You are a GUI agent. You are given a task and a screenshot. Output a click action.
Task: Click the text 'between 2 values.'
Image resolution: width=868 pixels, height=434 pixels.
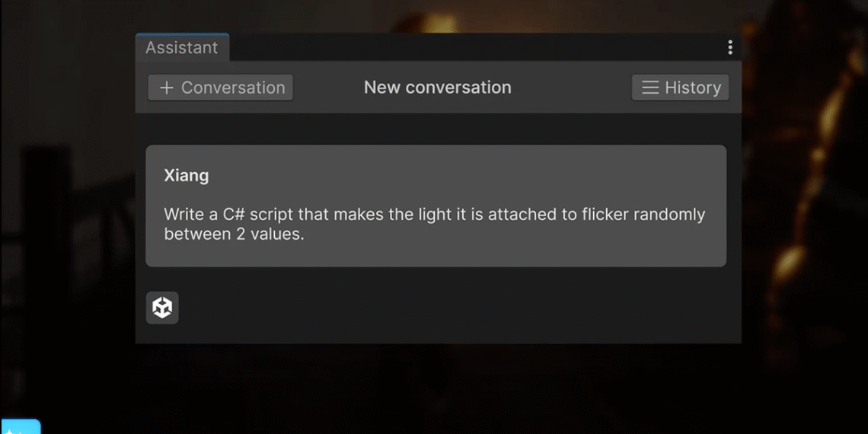point(234,235)
